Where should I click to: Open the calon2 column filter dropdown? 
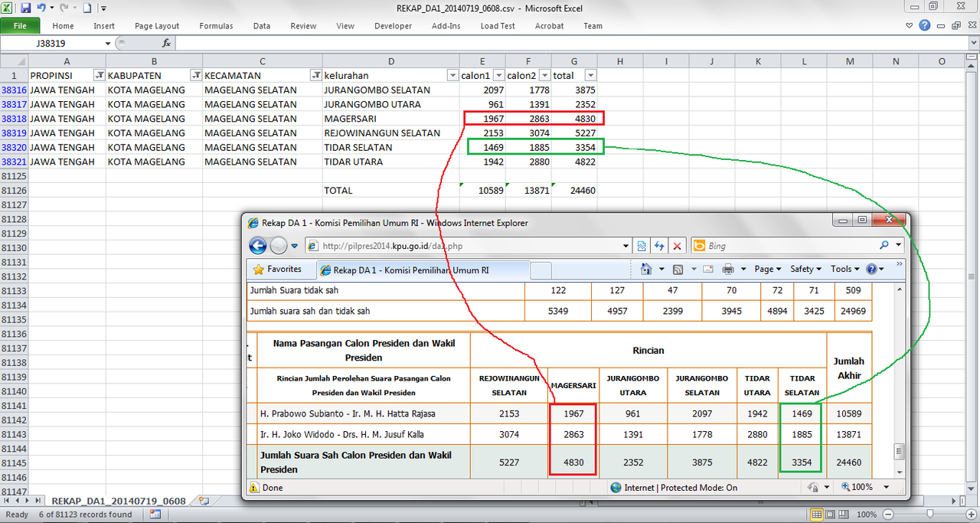pyautogui.click(x=544, y=76)
